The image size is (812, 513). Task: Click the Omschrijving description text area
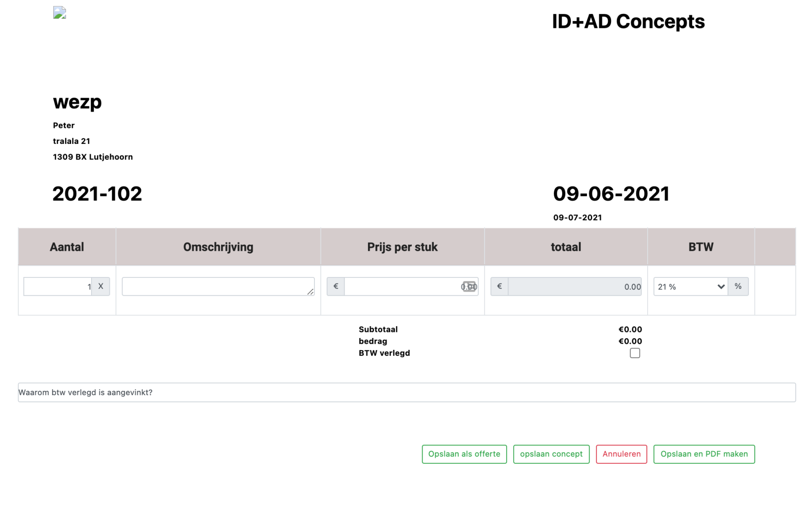pyautogui.click(x=218, y=287)
